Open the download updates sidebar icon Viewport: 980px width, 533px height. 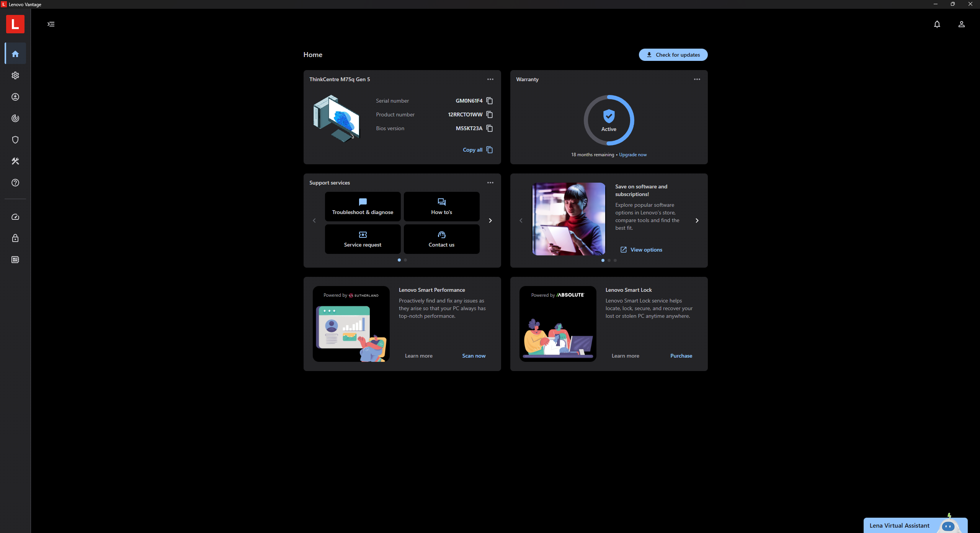click(x=15, y=97)
